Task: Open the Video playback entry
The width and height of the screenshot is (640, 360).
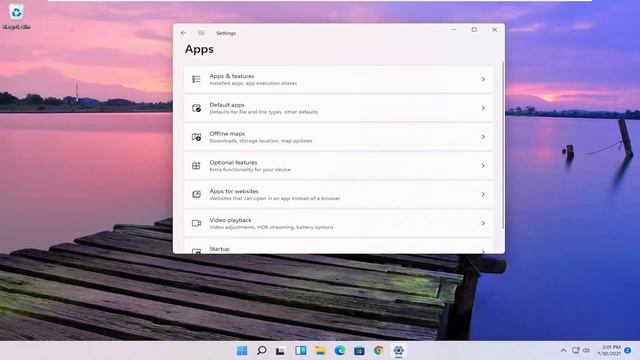Action: point(338,223)
